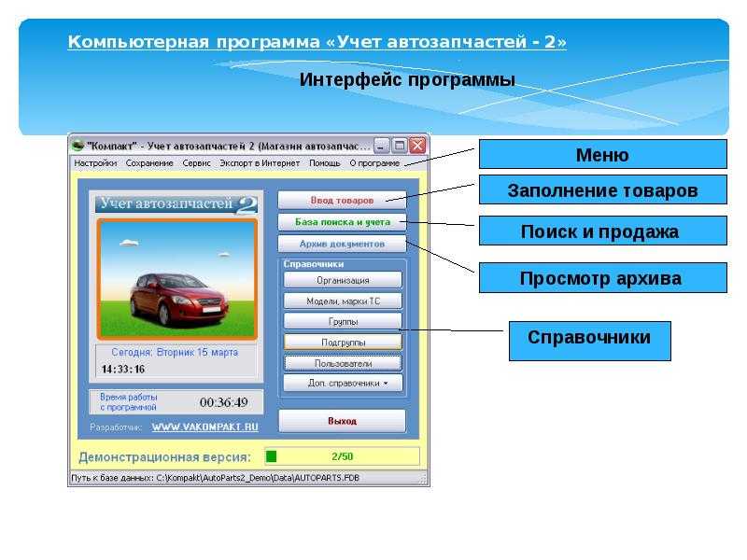Open the Подгруппы reference
The image size is (747, 560).
[x=343, y=343]
